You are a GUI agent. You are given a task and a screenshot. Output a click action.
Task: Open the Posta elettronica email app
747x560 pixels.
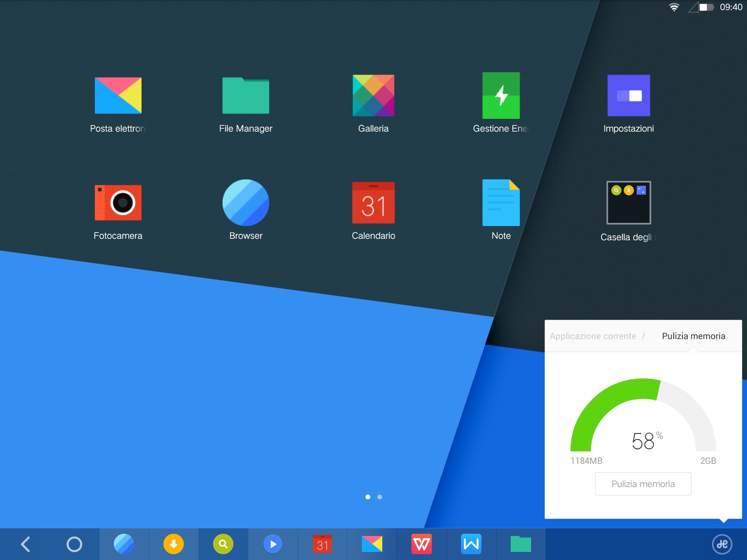tap(118, 96)
